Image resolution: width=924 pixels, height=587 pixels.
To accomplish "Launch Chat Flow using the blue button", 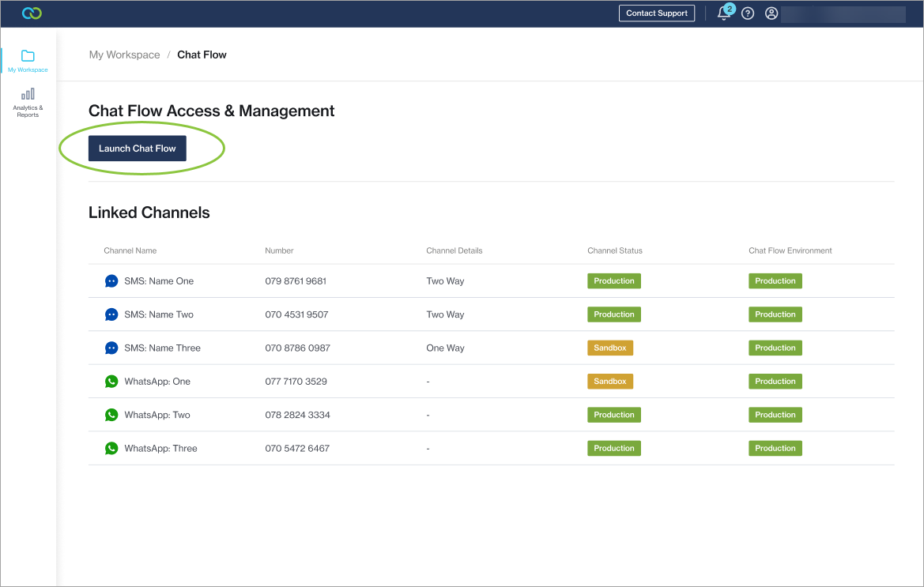I will (138, 149).
